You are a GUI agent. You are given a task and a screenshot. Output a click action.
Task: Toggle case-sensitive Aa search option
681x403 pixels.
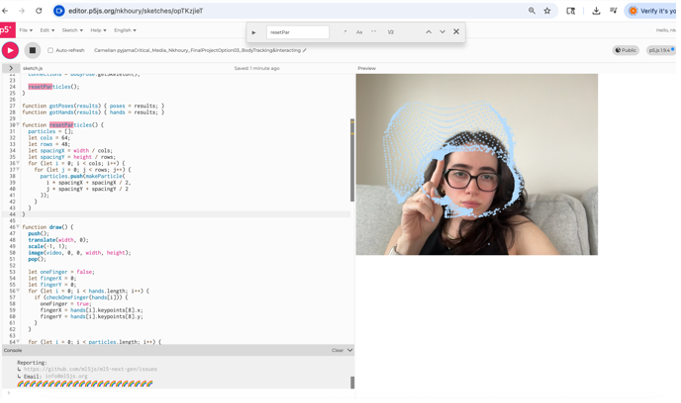[359, 32]
